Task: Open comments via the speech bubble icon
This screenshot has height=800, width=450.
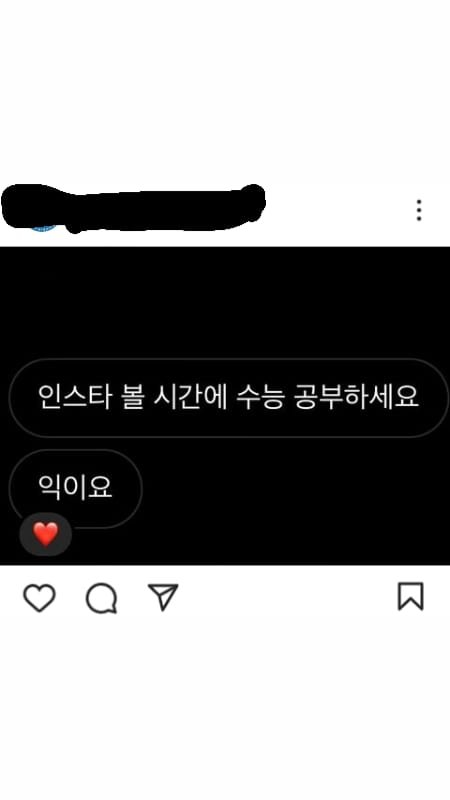Action: pos(102,598)
